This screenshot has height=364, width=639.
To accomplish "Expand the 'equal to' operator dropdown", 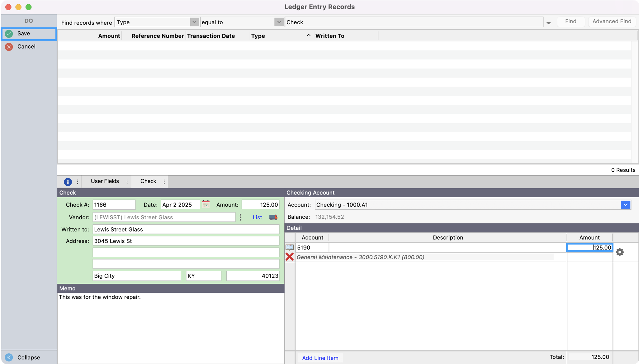I will (x=279, y=22).
